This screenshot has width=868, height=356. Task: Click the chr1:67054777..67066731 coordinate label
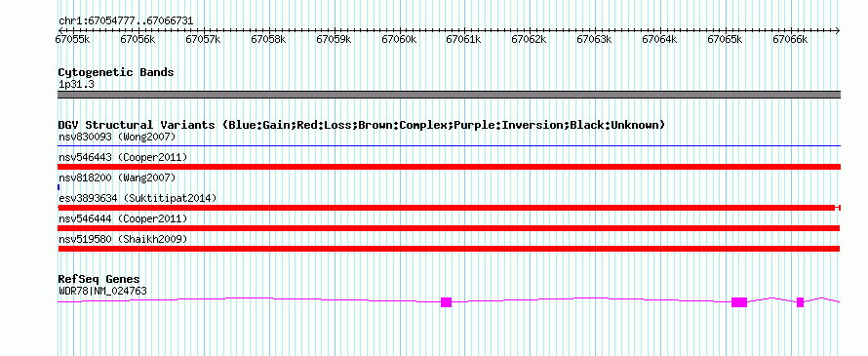(x=126, y=21)
